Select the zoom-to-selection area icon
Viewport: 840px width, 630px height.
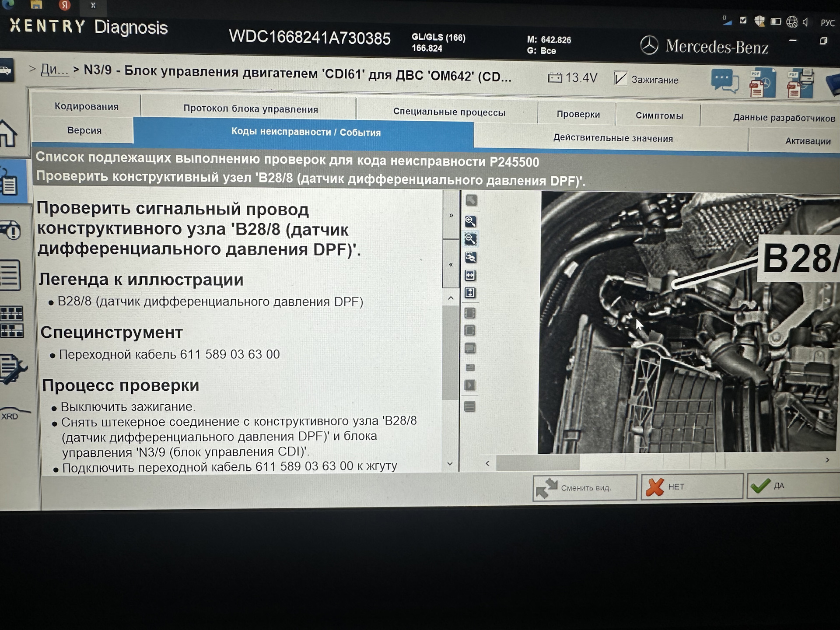(x=470, y=257)
